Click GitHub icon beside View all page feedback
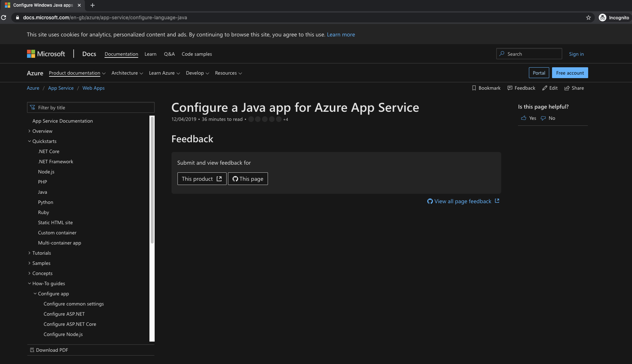Screen dimensions: 632x364 [x=430, y=201]
